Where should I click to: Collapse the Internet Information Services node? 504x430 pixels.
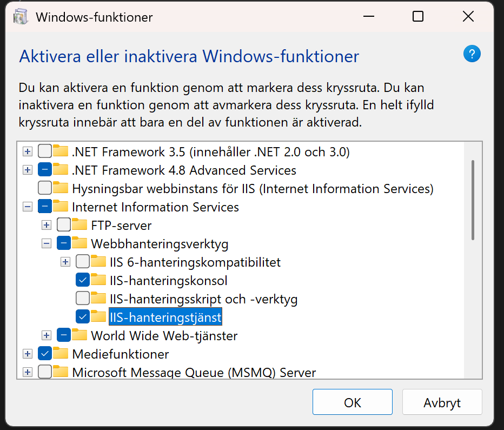(28, 207)
